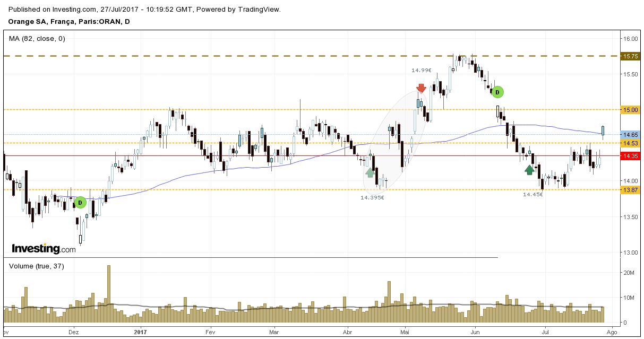
Task: Click the 13.00 price axis label
Action: pos(630,253)
